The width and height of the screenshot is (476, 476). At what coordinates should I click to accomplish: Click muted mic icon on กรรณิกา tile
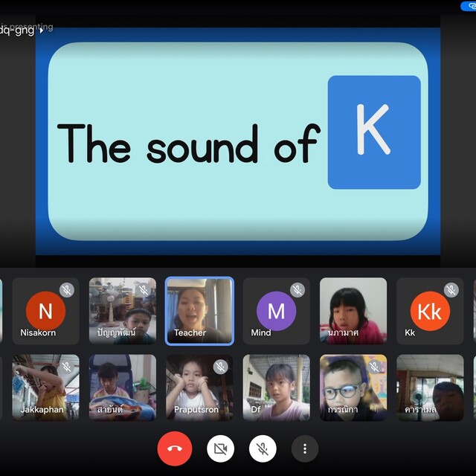pos(374,367)
